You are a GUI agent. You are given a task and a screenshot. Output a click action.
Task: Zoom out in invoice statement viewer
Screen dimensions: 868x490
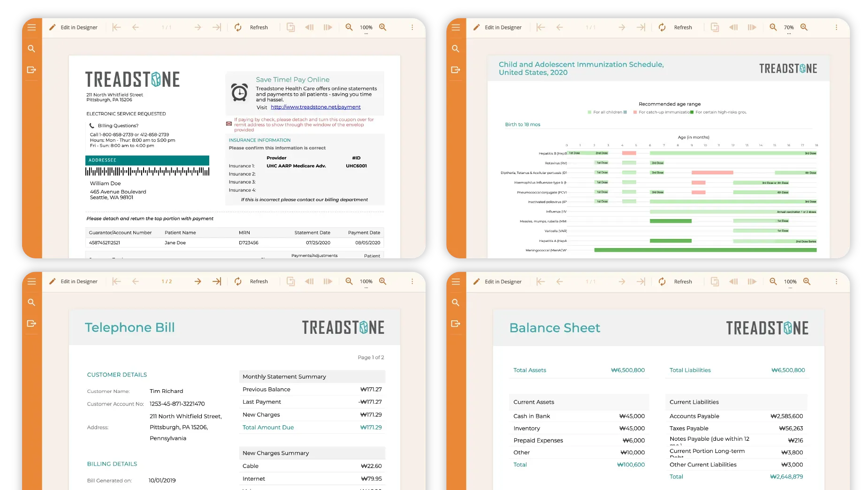349,27
